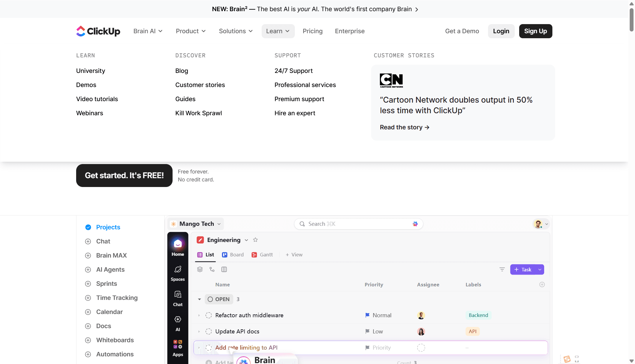Click the columns icon in list toolbar
Screen dimensions: 635x364
(224, 269)
